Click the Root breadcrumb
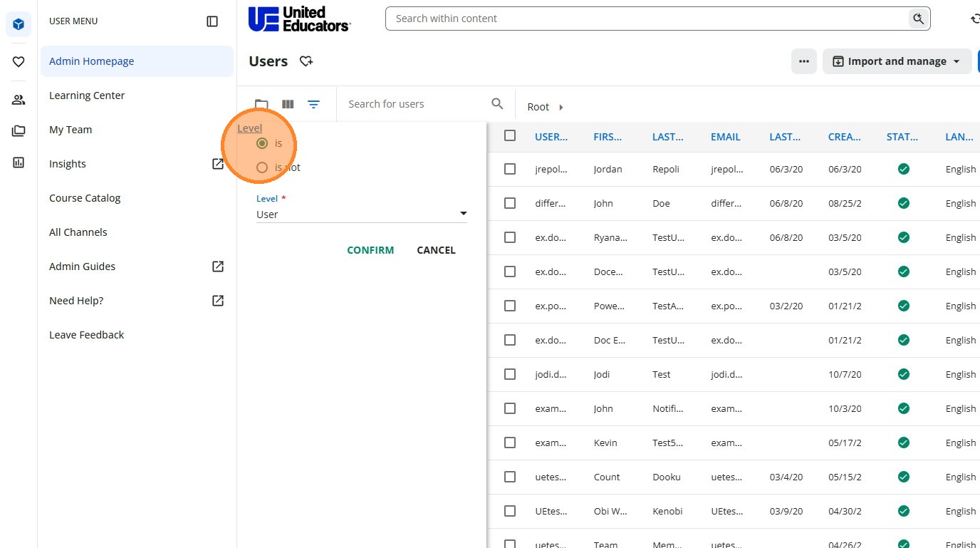 (538, 107)
